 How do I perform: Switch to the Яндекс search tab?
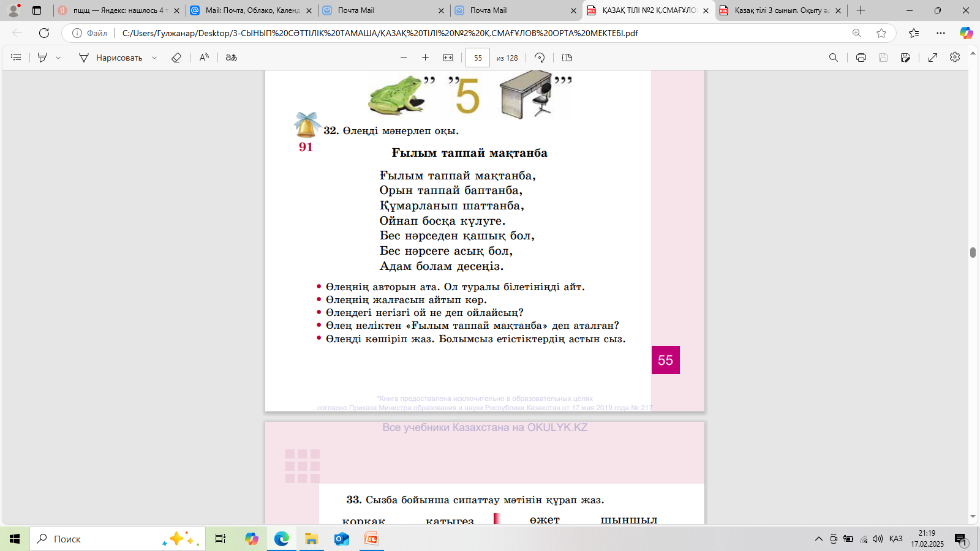119,10
